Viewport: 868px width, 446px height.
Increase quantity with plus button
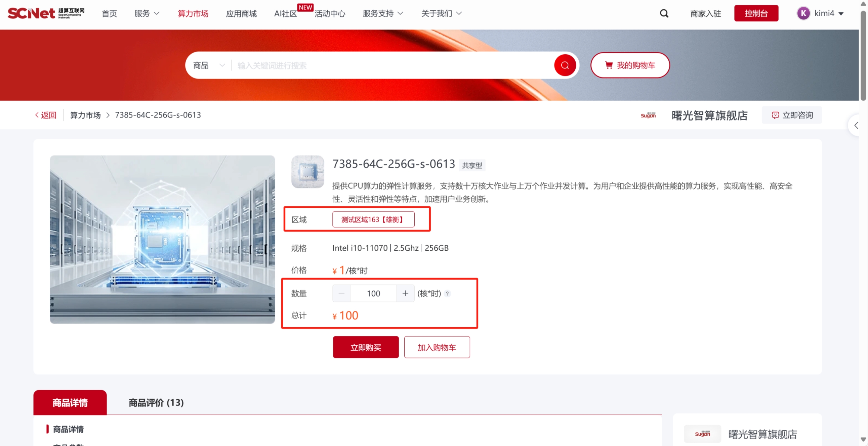(x=405, y=294)
